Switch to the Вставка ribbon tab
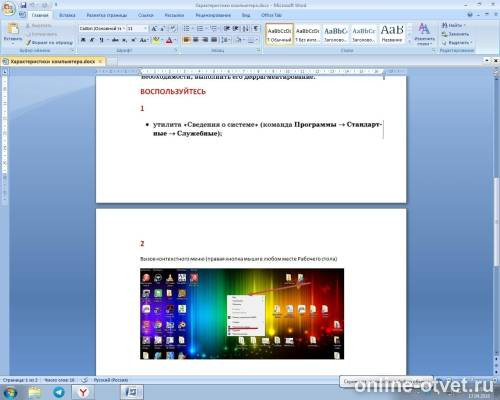The width and height of the screenshot is (500, 400). coord(67,15)
